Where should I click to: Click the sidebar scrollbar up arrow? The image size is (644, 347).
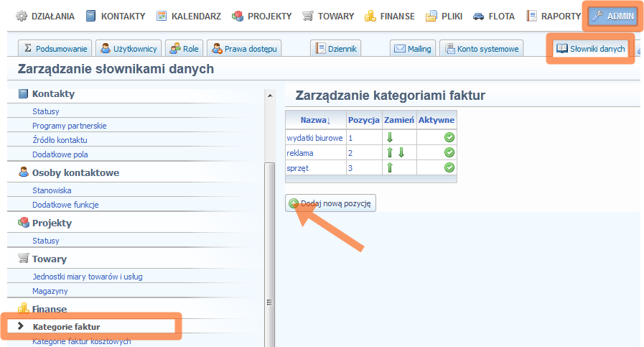[x=270, y=96]
